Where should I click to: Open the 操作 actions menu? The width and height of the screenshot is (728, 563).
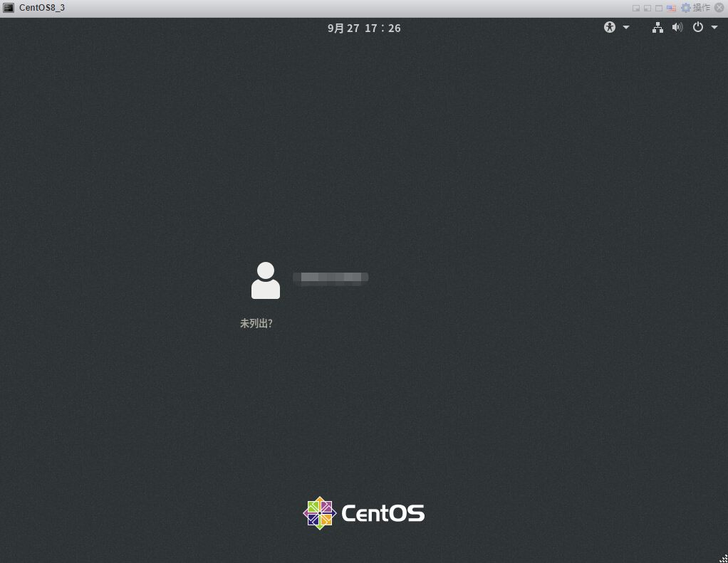[x=702, y=7]
